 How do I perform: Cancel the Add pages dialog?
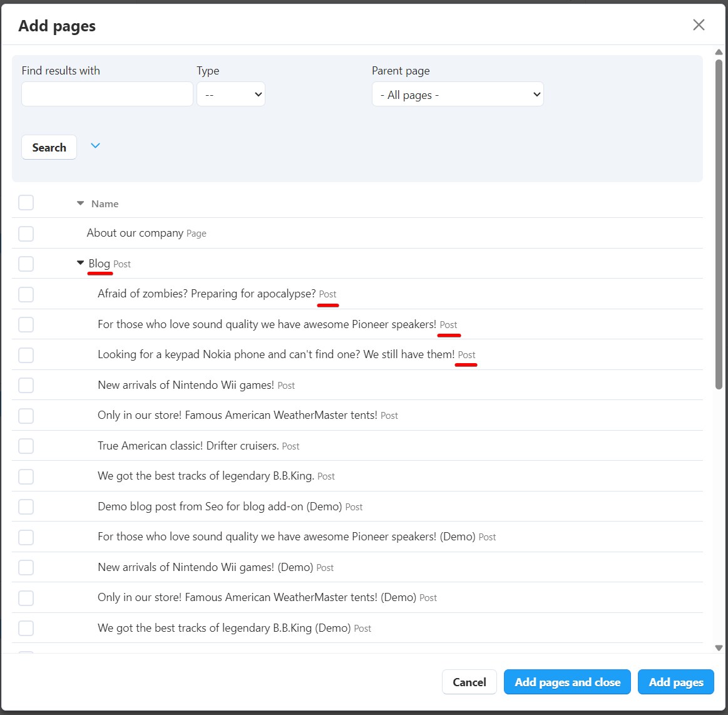click(x=469, y=682)
